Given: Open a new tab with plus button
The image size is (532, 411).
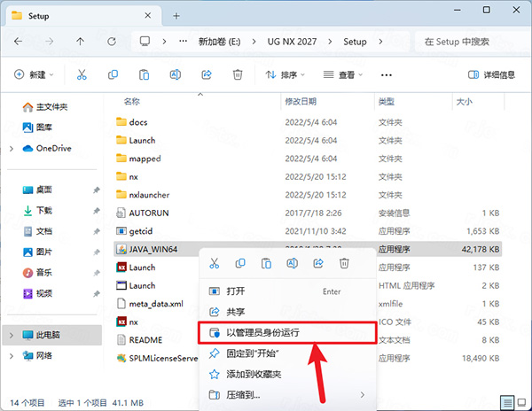Looking at the screenshot, I should coord(176,15).
